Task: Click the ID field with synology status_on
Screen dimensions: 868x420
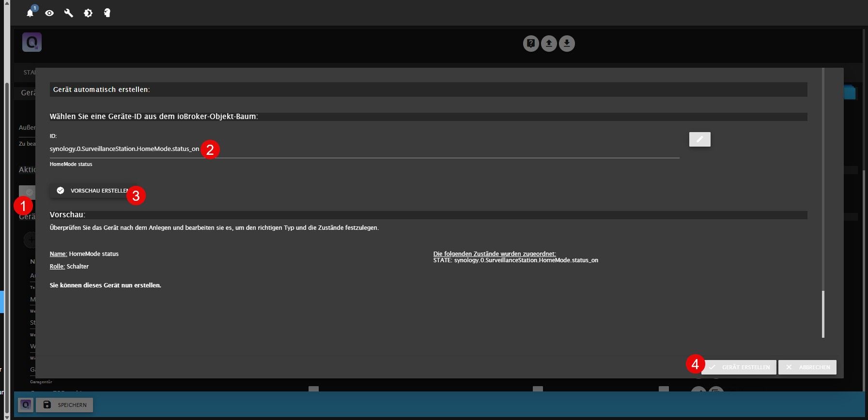Action: click(364, 149)
